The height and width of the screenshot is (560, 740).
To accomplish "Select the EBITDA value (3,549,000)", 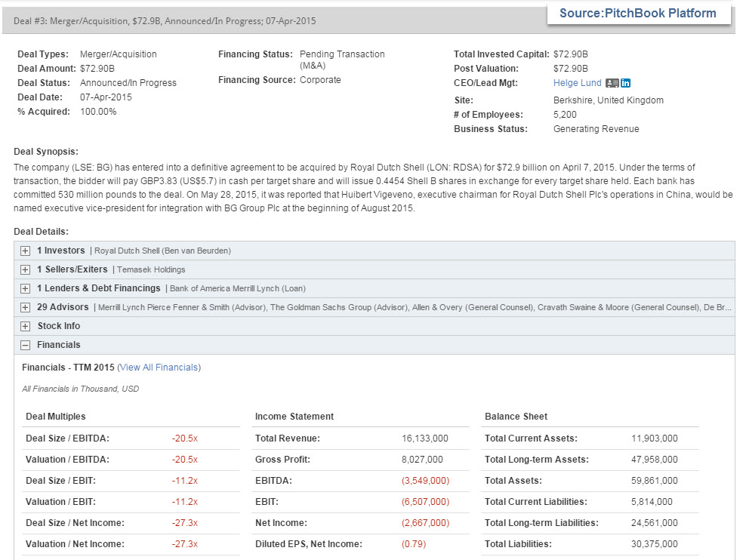I will pos(425,481).
